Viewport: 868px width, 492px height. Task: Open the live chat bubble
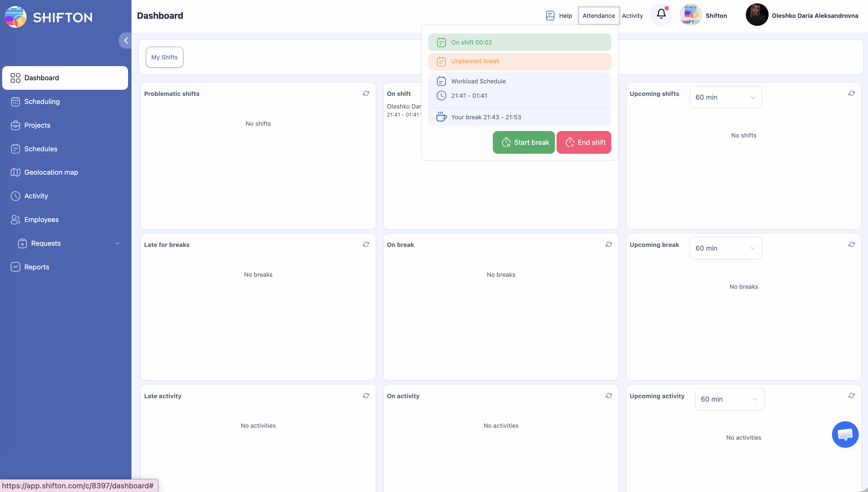click(845, 434)
